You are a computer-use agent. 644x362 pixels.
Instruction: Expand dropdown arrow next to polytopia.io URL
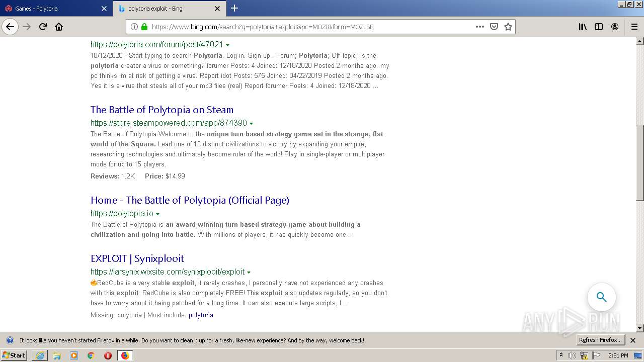tap(157, 214)
